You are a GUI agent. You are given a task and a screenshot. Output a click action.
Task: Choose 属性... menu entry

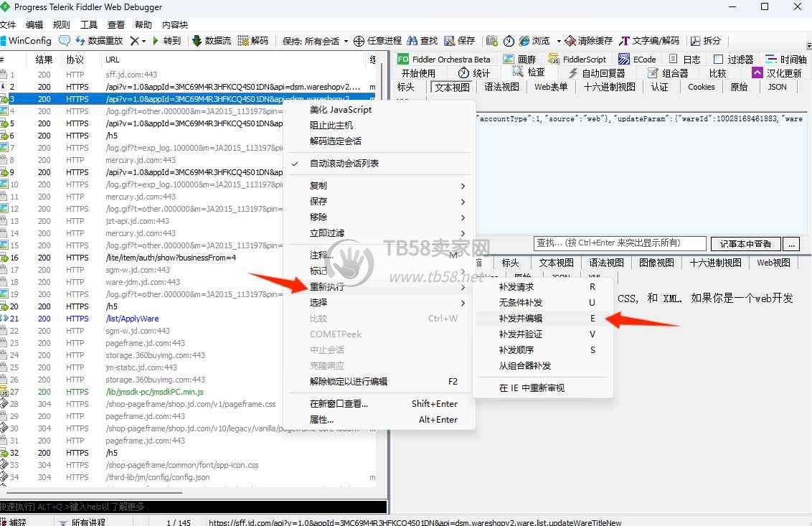(x=379, y=419)
